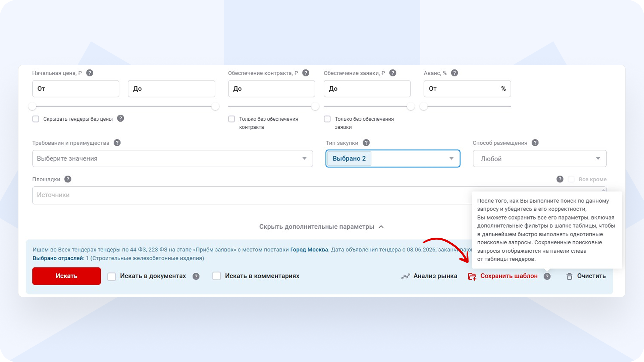
Task: Enable Скрывать тендеры без цены checkbox
Action: pos(36,119)
